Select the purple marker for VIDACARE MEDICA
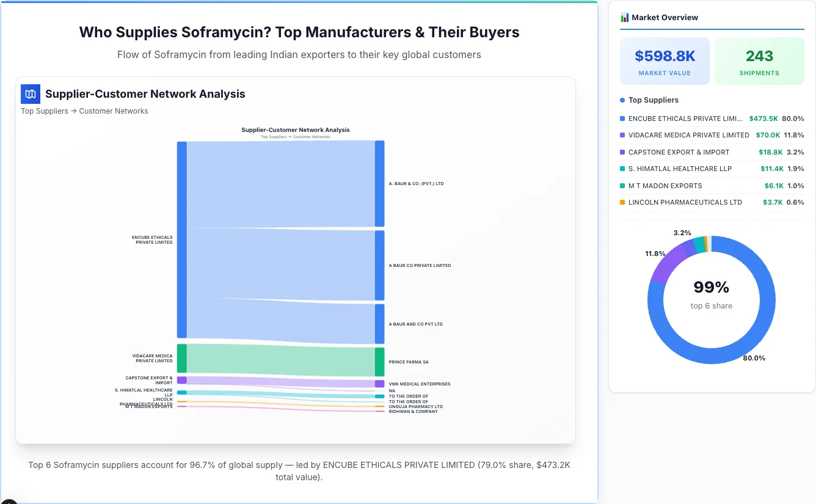Screen dimensions: 816x504 coord(622,135)
